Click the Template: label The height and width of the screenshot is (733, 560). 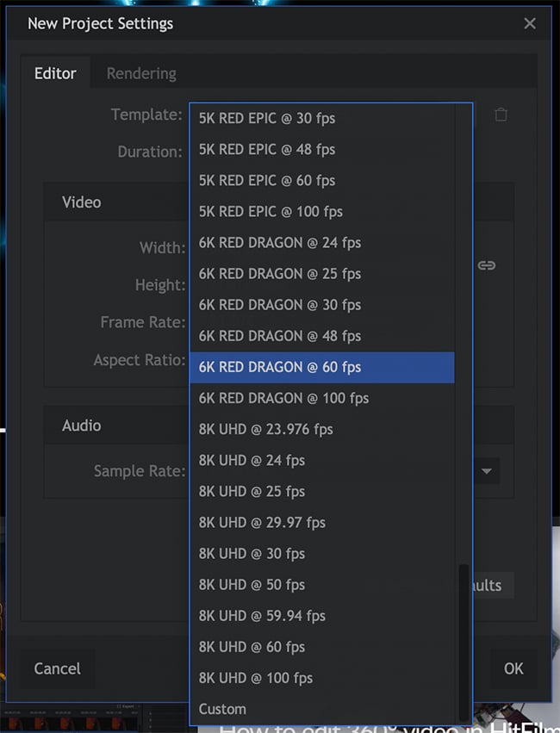pyautogui.click(x=146, y=115)
